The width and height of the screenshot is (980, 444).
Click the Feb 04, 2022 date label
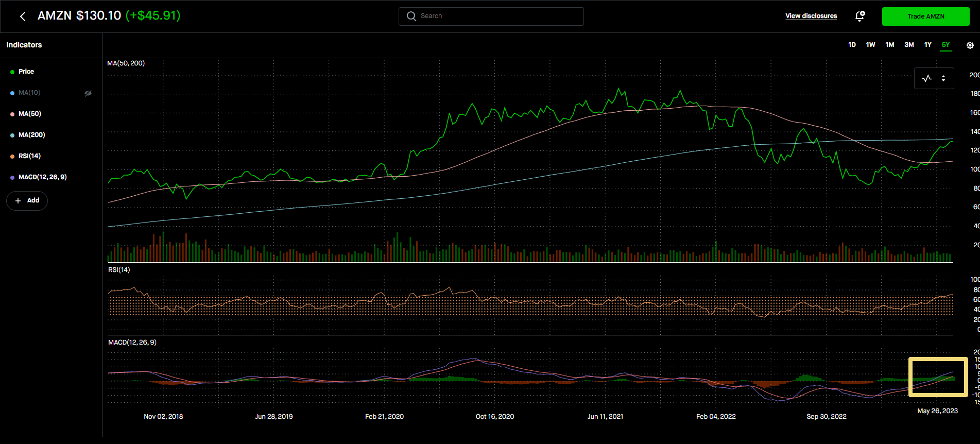point(716,417)
